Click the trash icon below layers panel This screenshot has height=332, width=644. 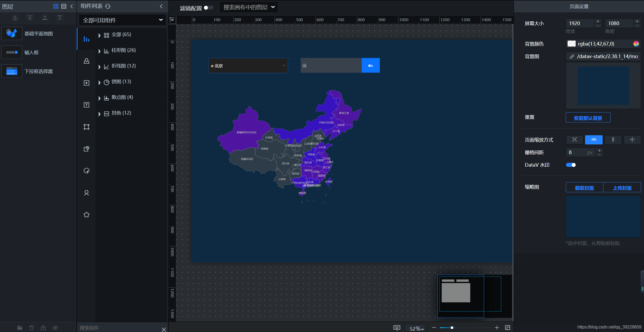(31, 328)
